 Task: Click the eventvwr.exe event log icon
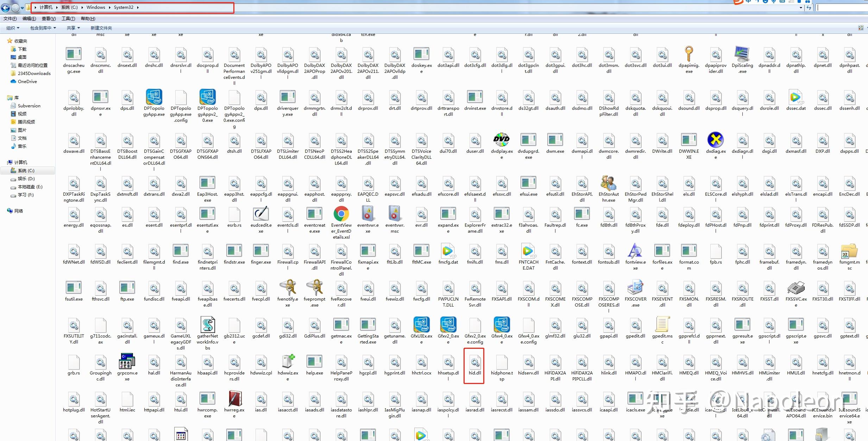pyautogui.click(x=368, y=214)
